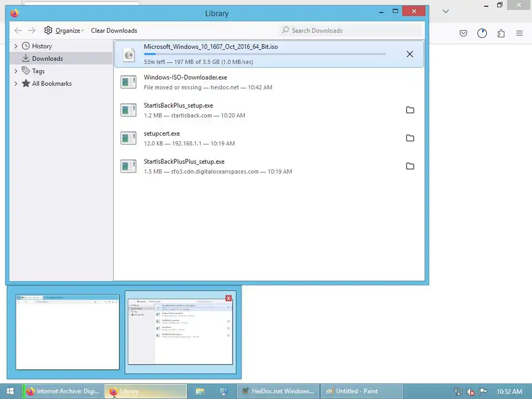
Task: Select All Bookmarks in the sidebar
Action: tap(51, 84)
